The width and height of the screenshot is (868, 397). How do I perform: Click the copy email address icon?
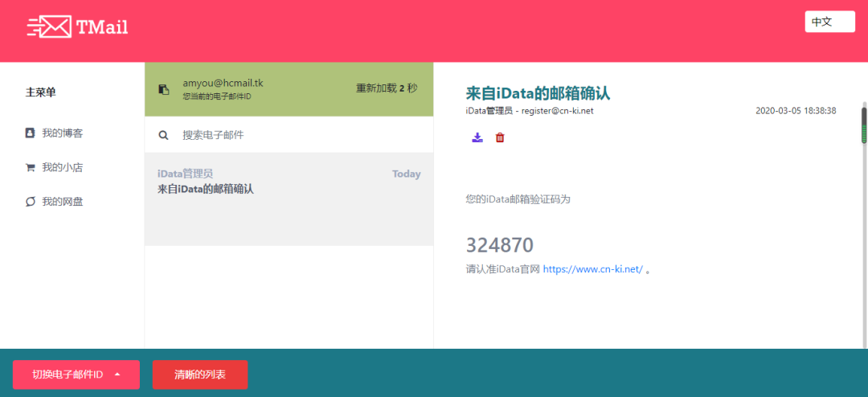(164, 89)
